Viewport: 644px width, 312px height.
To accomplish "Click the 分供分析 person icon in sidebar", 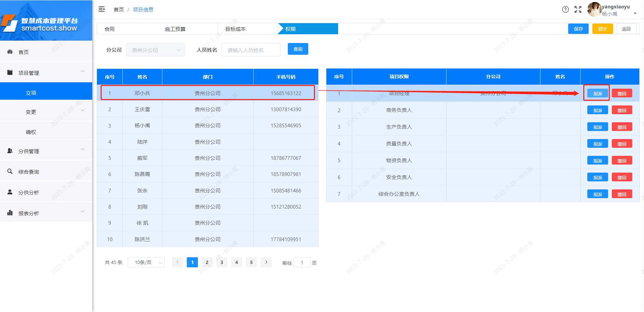I will [x=10, y=192].
